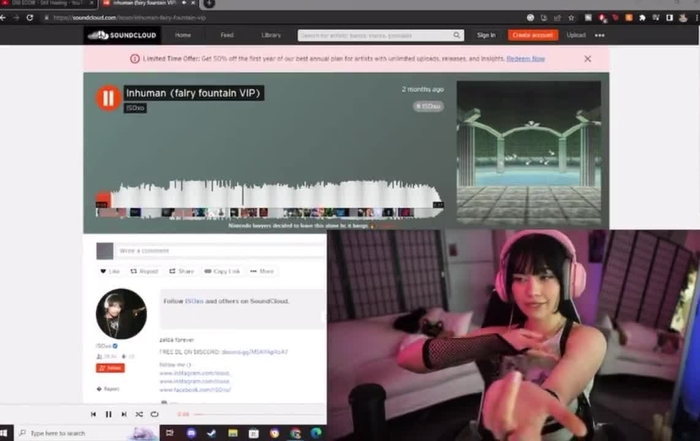Click the search magnifier icon

pyautogui.click(x=457, y=35)
